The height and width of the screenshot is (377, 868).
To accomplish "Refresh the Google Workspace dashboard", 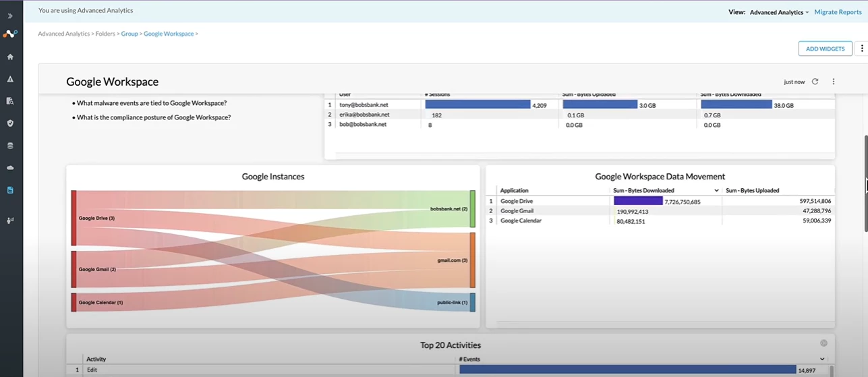I will pyautogui.click(x=815, y=82).
